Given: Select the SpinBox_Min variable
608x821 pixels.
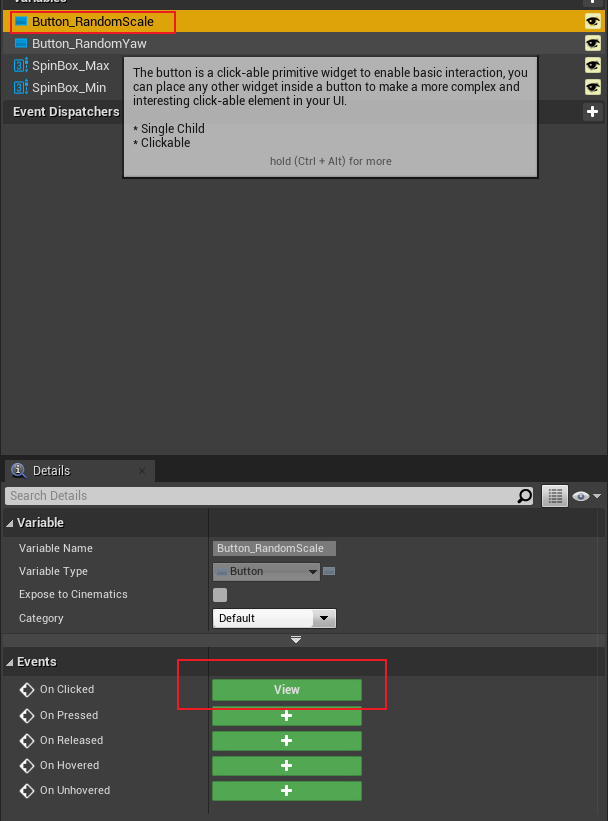Looking at the screenshot, I should pos(69,87).
